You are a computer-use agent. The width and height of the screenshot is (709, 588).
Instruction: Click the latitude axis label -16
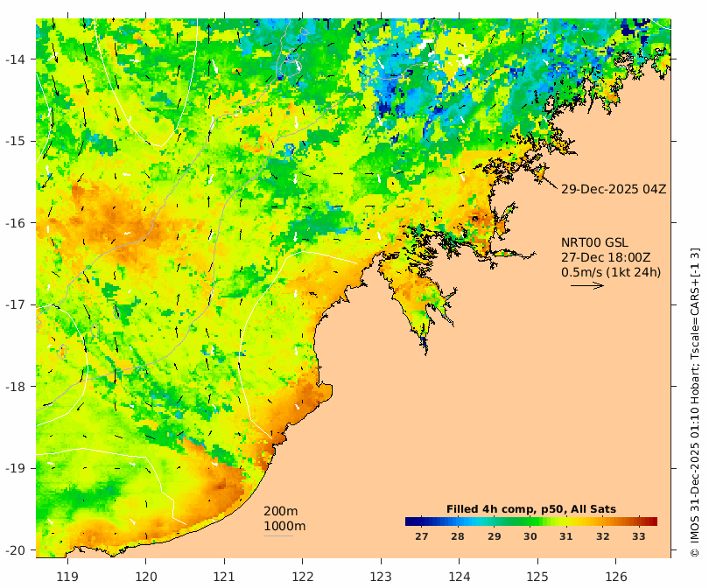pos(16,223)
